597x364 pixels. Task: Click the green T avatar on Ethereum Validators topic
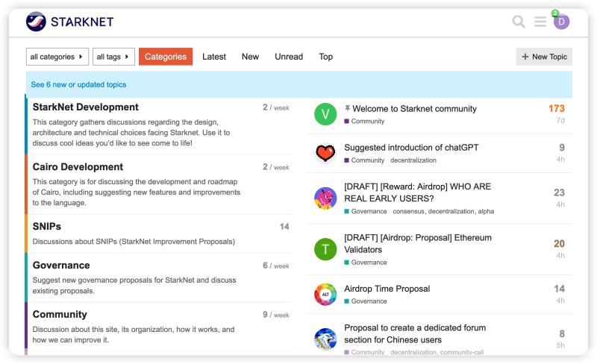click(x=325, y=249)
